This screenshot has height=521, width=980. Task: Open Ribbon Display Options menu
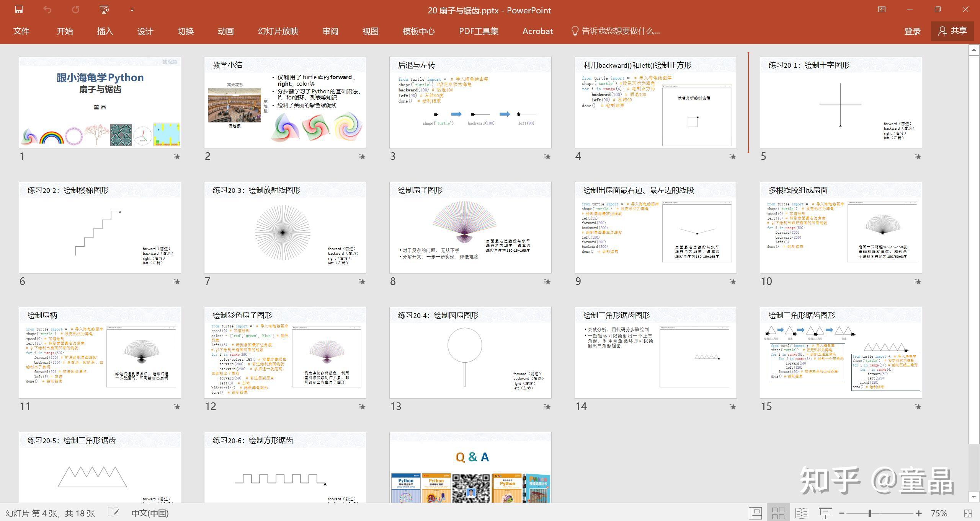pos(882,10)
